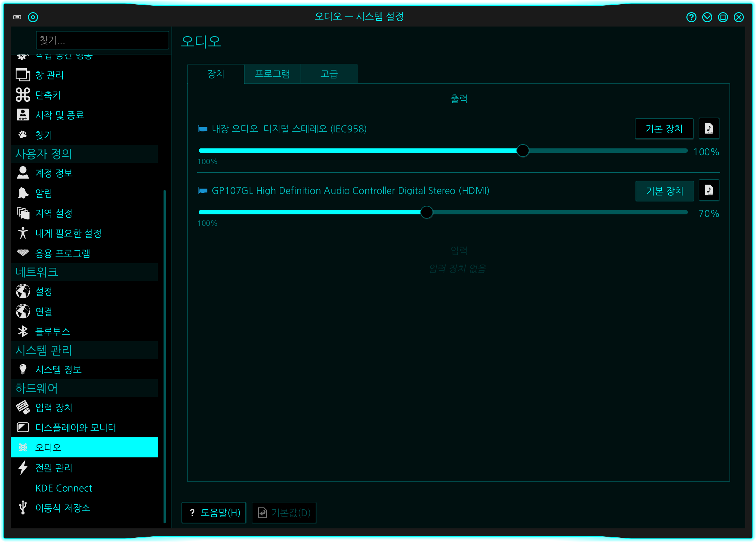
Task: Click the Shortcuts (단축키) command icon
Action: coord(23,95)
